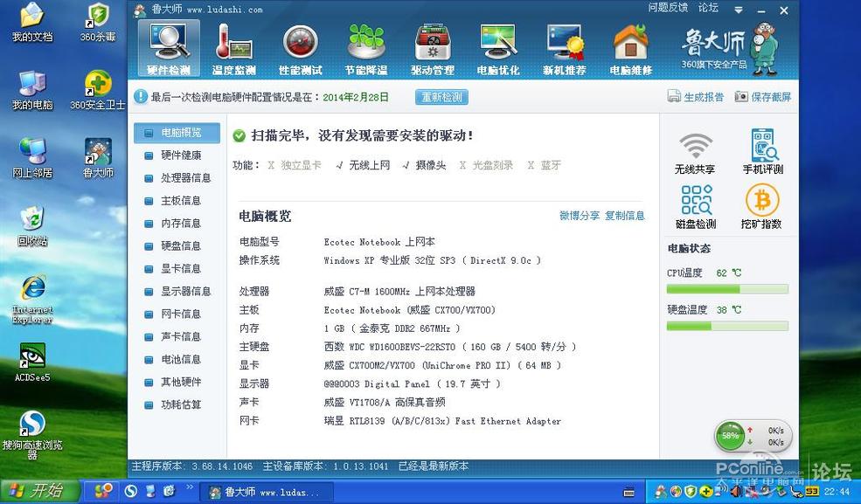The image size is (861, 504).
Task: Click Sogou browser quick launch icon
Action: click(130, 490)
